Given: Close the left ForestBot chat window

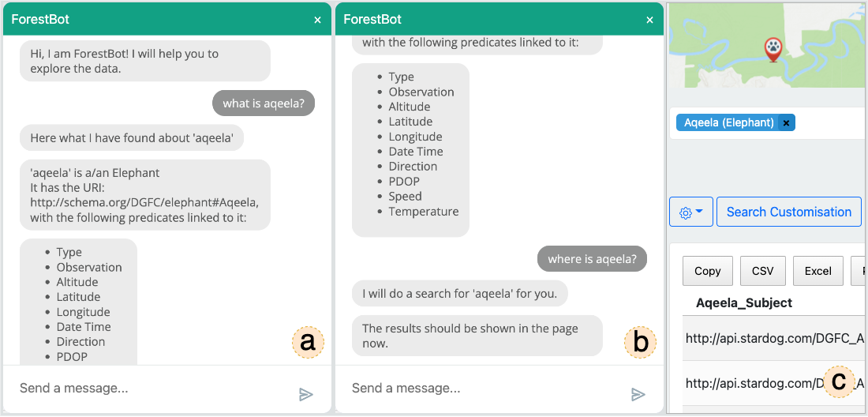Looking at the screenshot, I should click(x=317, y=20).
